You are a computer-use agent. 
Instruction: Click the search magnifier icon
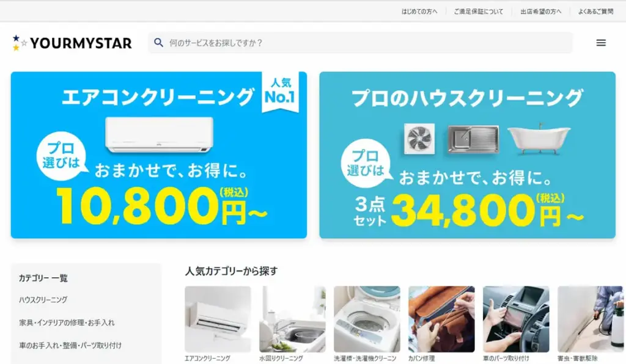[158, 43]
